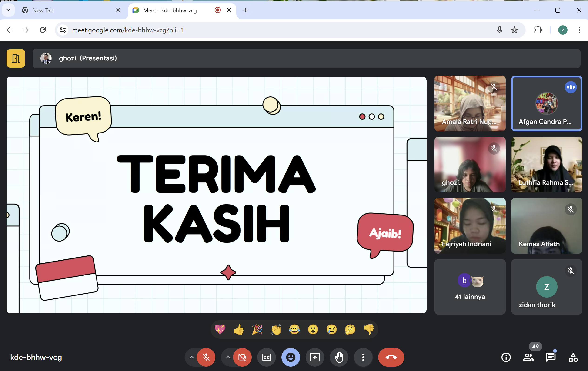Image resolution: width=588 pixels, height=371 pixels.
Task: Show the participants list icon
Action: 528,357
